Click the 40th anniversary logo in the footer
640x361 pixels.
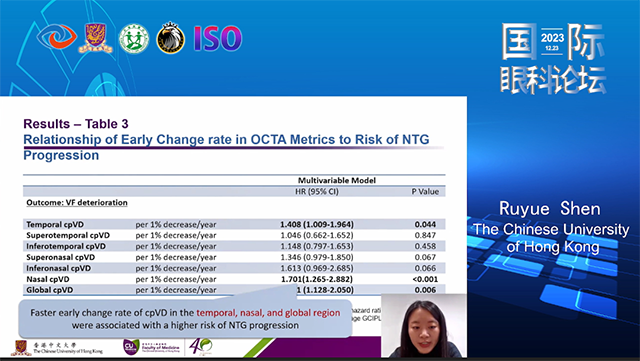[200, 346]
